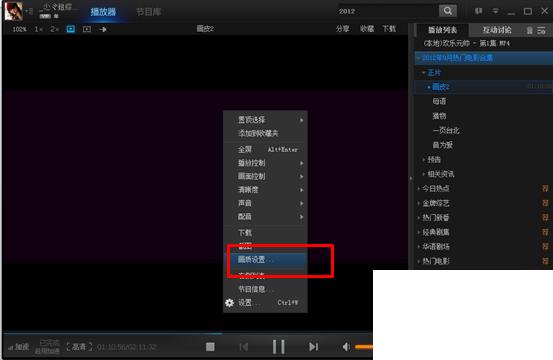
Task: Open 设置 Ctrl+F with gear icon
Action: 266,303
